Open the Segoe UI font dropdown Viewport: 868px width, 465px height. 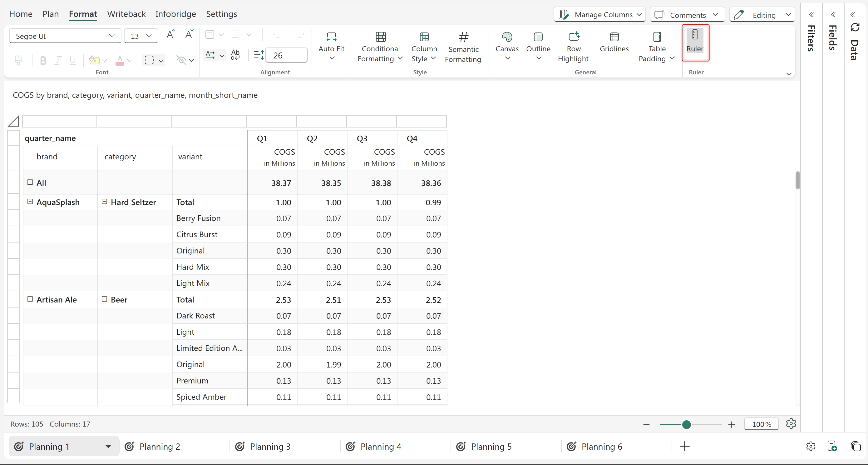tap(65, 36)
